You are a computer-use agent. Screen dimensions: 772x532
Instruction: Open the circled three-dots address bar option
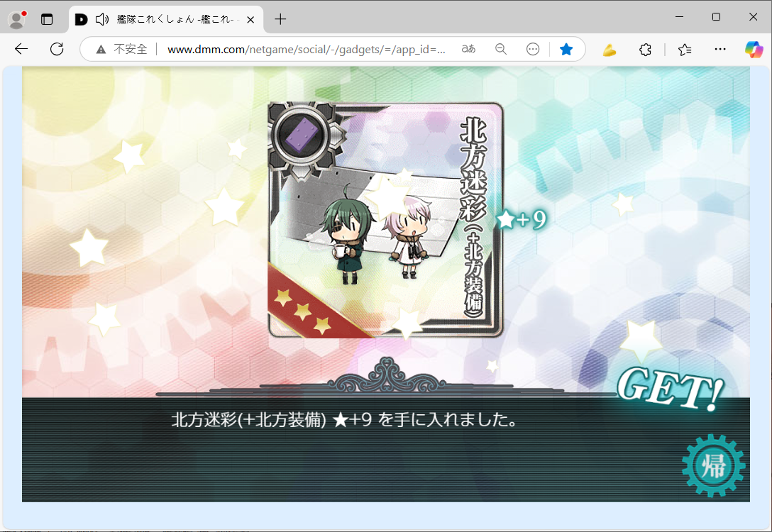click(x=533, y=49)
